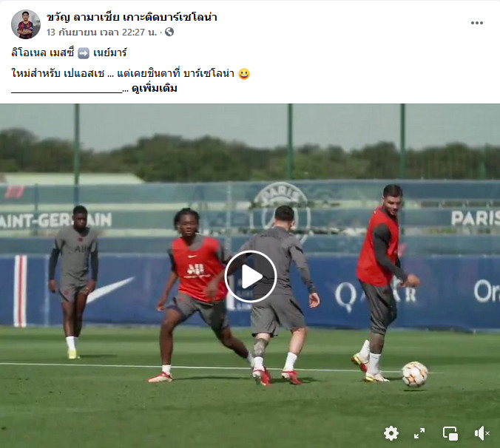The width and height of the screenshot is (500, 448).
Task: Open the ขวัญ ลามาเซีย เกาะติดบาร์เซโลน่า page
Action: pyautogui.click(x=132, y=17)
